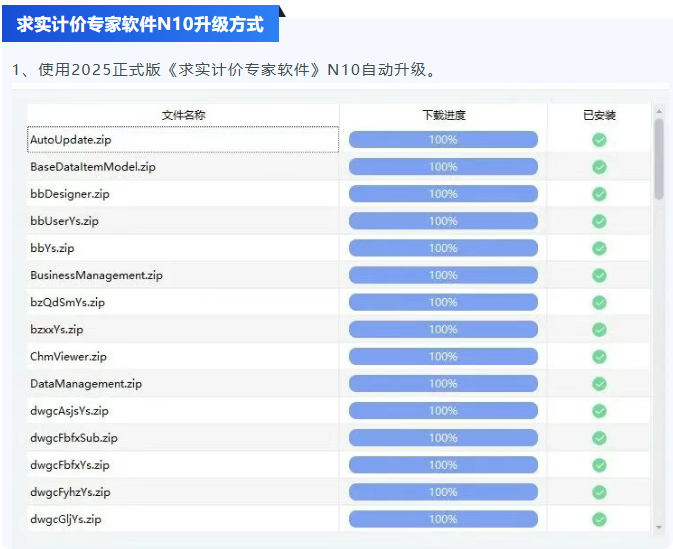This screenshot has width=673, height=549.
Task: Select the dwgcFbfxYs.zip file name
Action: (x=70, y=465)
